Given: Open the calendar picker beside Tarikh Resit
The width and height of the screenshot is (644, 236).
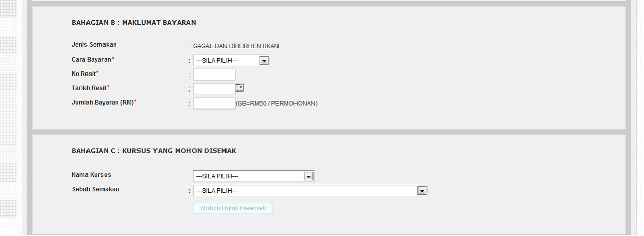Looking at the screenshot, I should (239, 87).
